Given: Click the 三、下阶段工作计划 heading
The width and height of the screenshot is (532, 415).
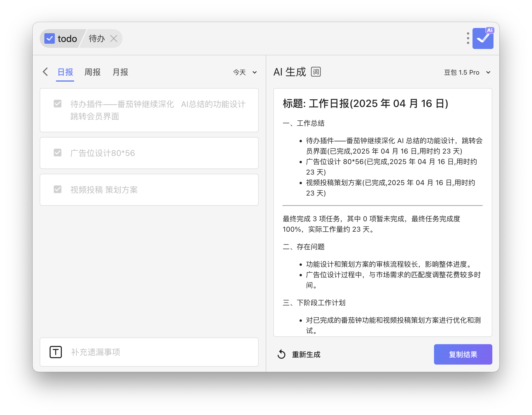Looking at the screenshot, I should click(314, 303).
